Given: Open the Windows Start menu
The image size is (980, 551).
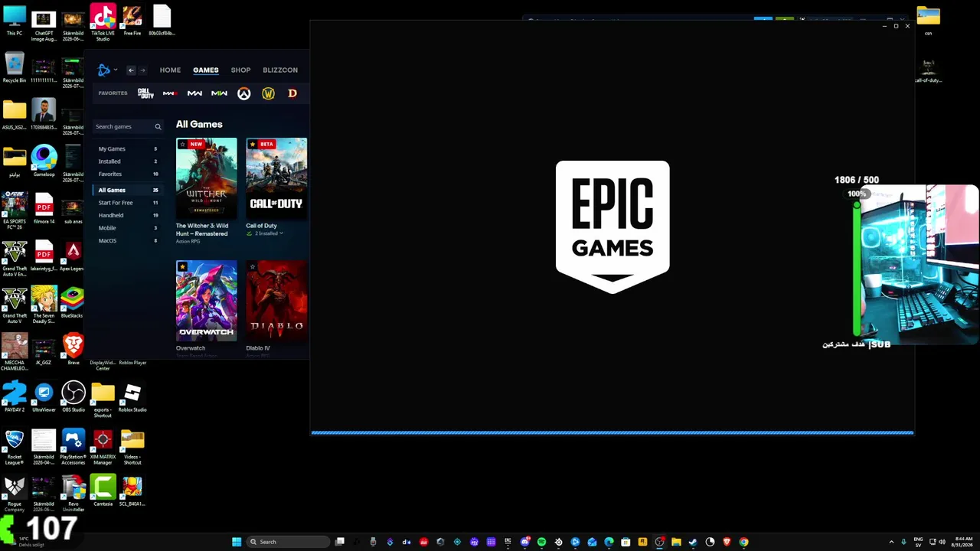Looking at the screenshot, I should pyautogui.click(x=237, y=542).
